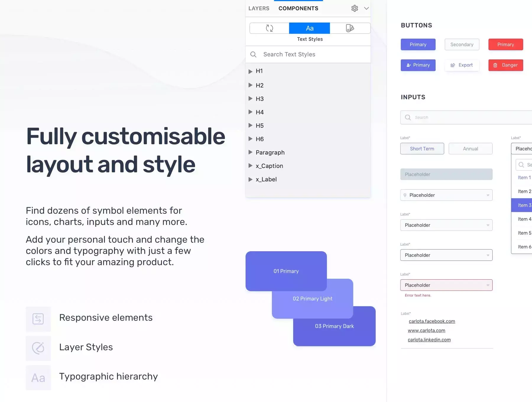Click the INPUTS section heading
The height and width of the screenshot is (402, 532).
coord(413,97)
